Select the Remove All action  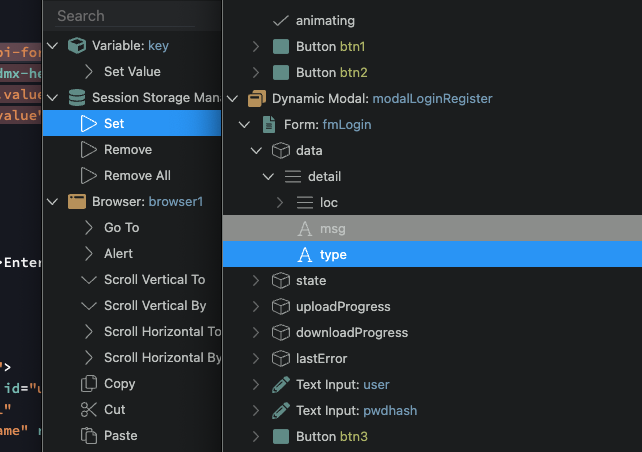coord(137,176)
